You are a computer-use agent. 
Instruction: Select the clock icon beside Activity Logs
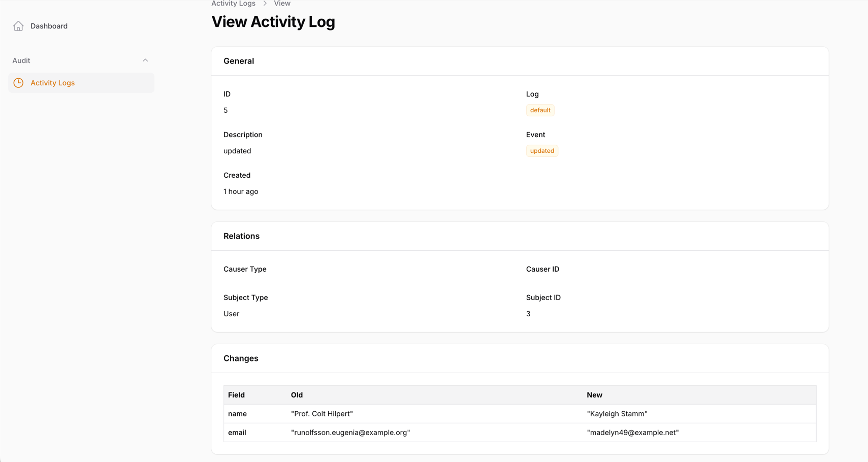coord(18,82)
